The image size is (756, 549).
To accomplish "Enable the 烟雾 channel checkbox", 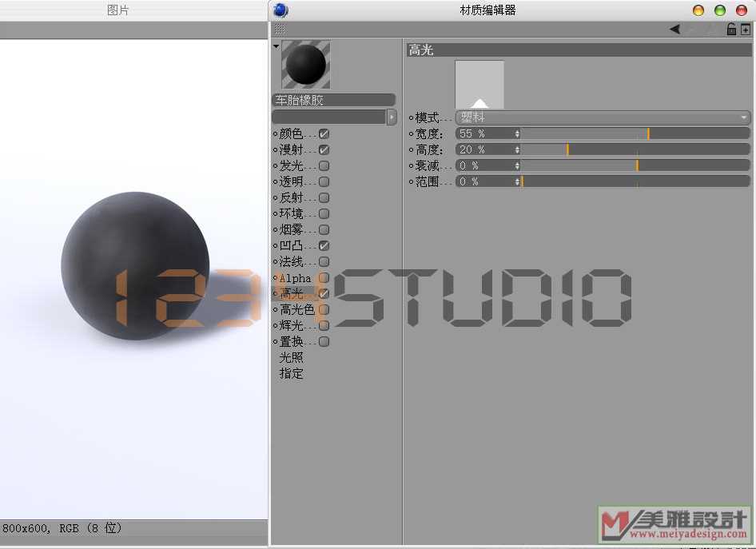I will (x=324, y=229).
